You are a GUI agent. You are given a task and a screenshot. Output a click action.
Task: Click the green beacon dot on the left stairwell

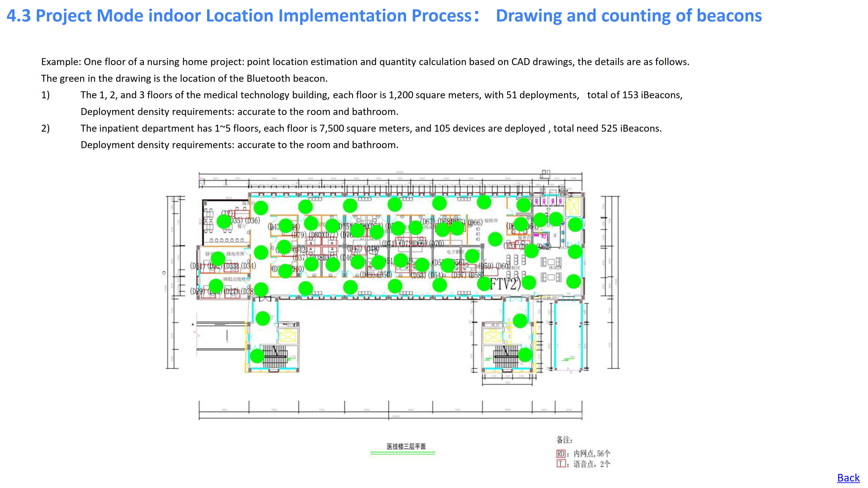(257, 356)
